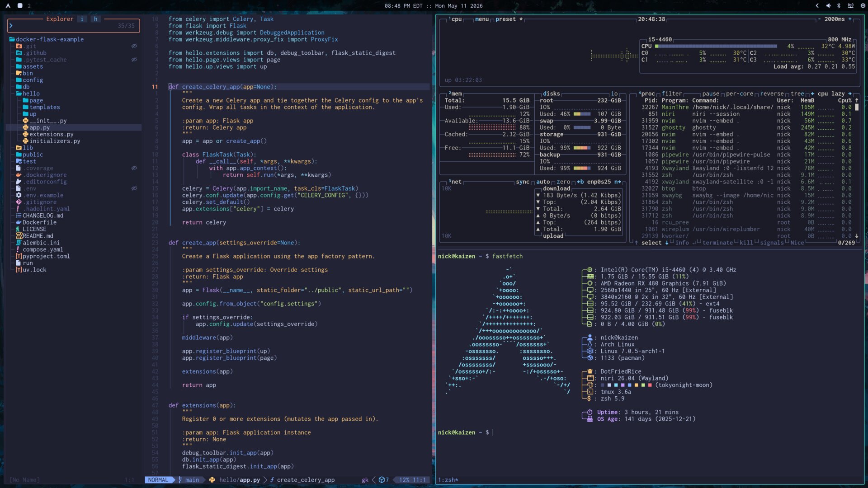868x488 pixels.
Task: Click the diagnostics cube icon in the statusline
Action: (382, 480)
